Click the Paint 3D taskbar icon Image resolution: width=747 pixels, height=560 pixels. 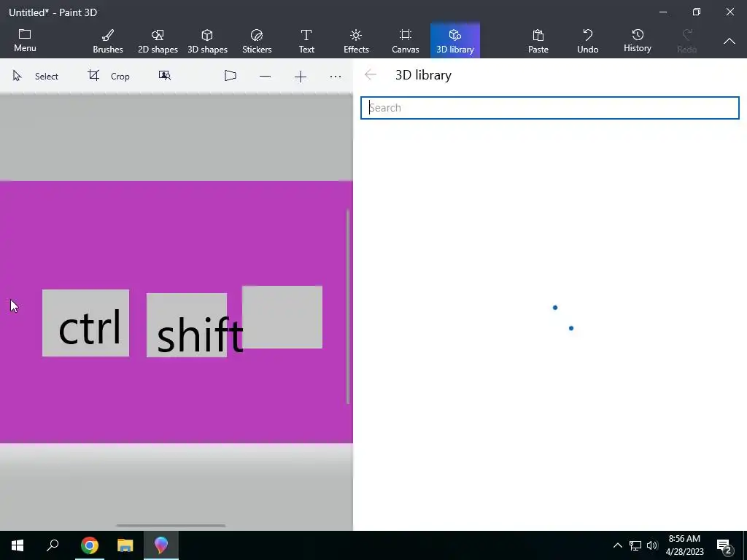click(161, 545)
